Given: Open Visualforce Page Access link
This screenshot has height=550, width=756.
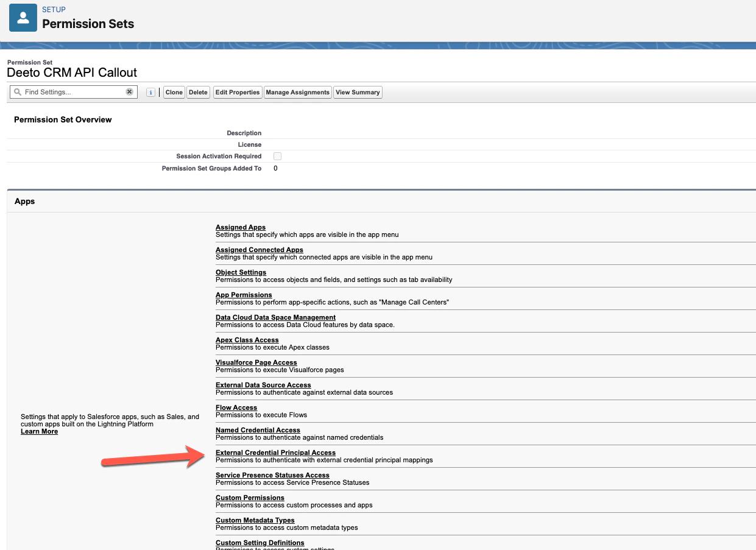Looking at the screenshot, I should [x=256, y=362].
